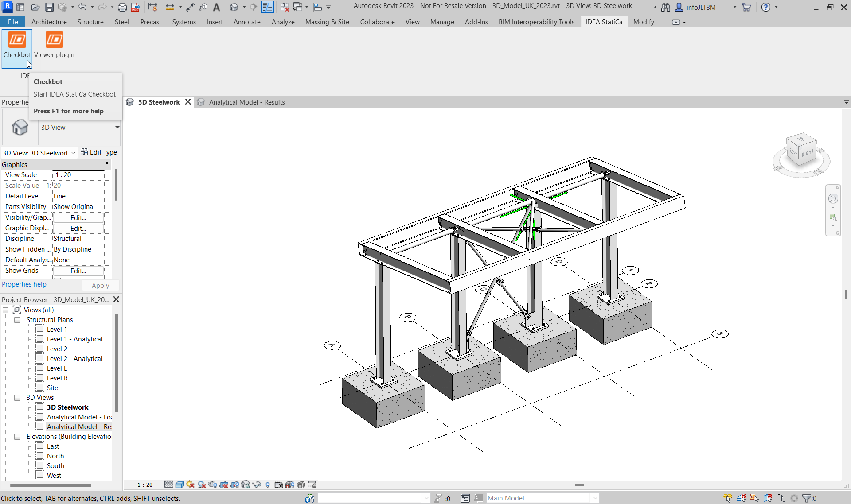
Task: Select the Visual Style control in view bar
Action: tap(179, 484)
